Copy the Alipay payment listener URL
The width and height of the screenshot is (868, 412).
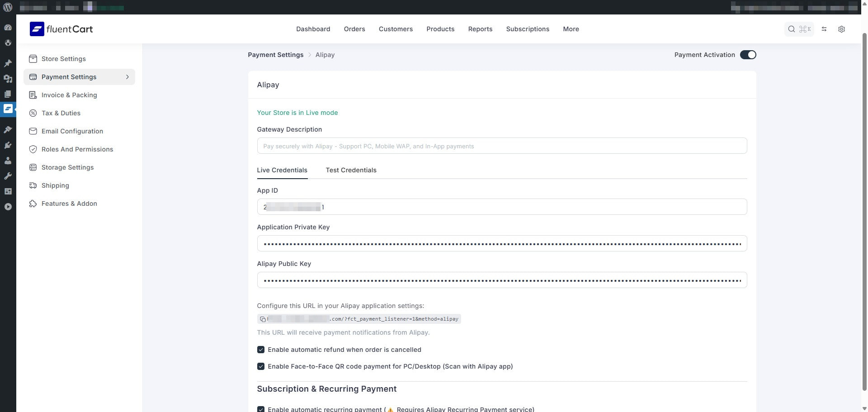[x=263, y=319]
